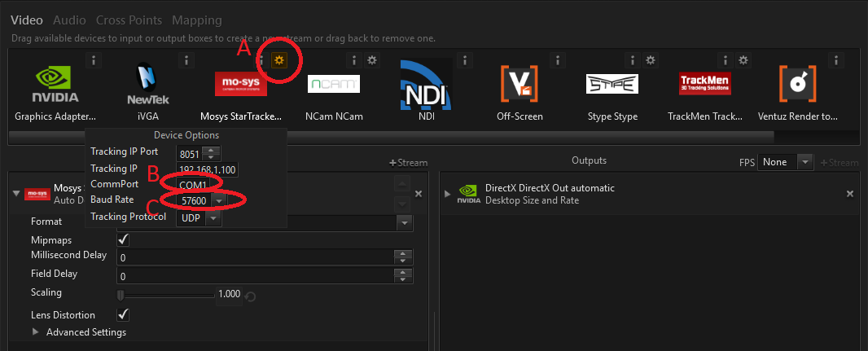Switch to the Audio tab
The width and height of the screenshot is (868, 351).
coord(71,20)
